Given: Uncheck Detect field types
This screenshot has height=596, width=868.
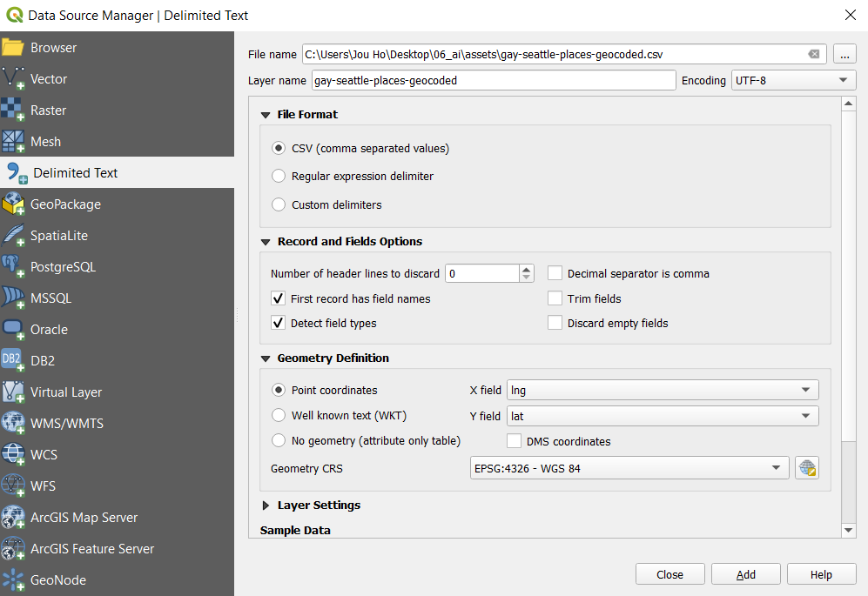Looking at the screenshot, I should click(x=279, y=323).
